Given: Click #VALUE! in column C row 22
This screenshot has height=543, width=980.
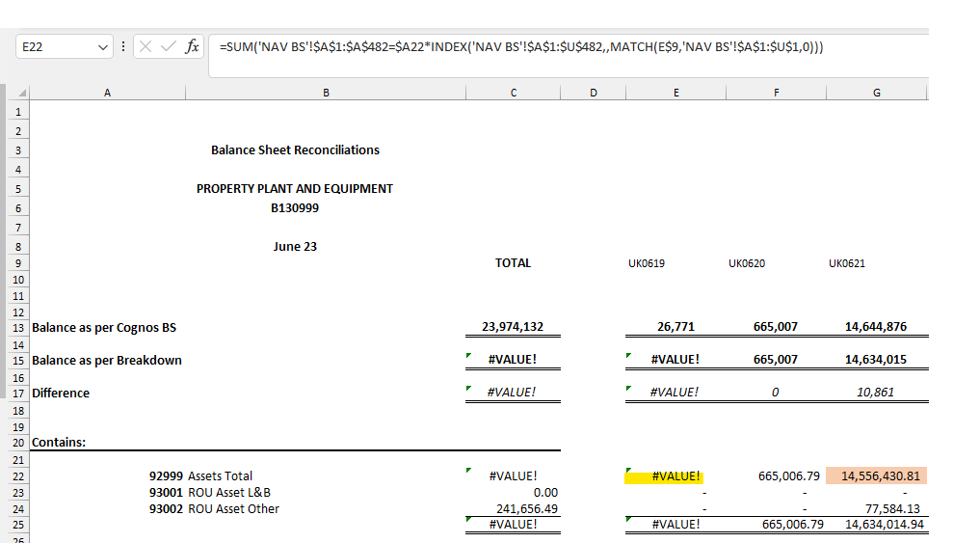Looking at the screenshot, I should pyautogui.click(x=513, y=476).
